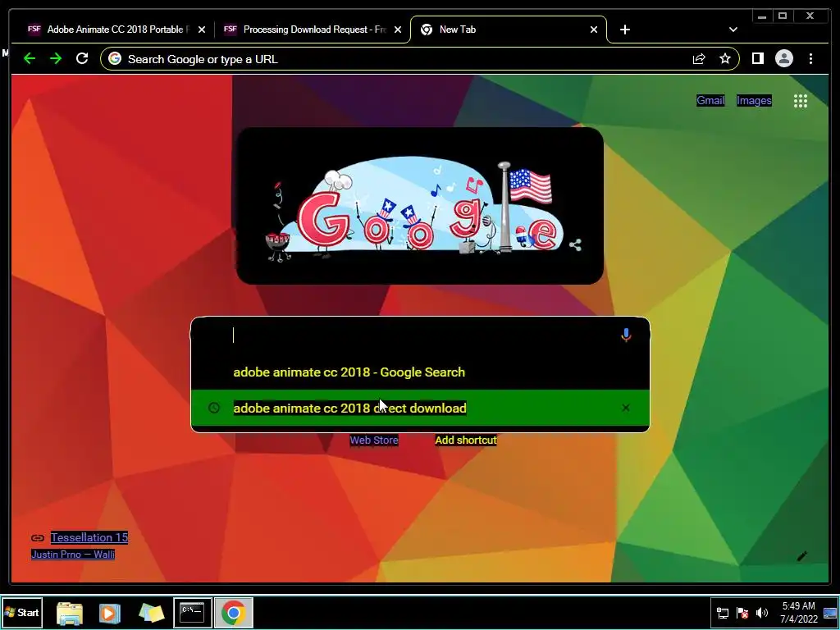Open Chrome's three-dot menu
840x630 pixels.
point(810,58)
